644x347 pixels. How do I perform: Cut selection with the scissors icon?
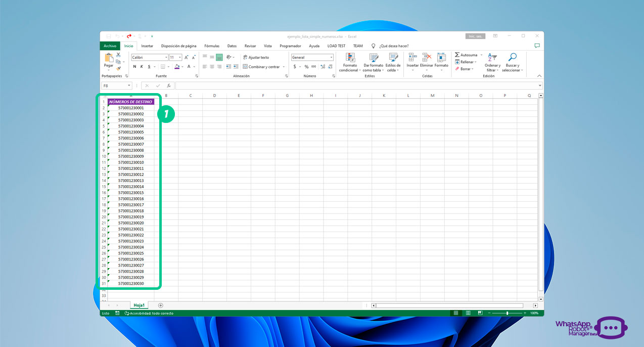click(x=118, y=55)
